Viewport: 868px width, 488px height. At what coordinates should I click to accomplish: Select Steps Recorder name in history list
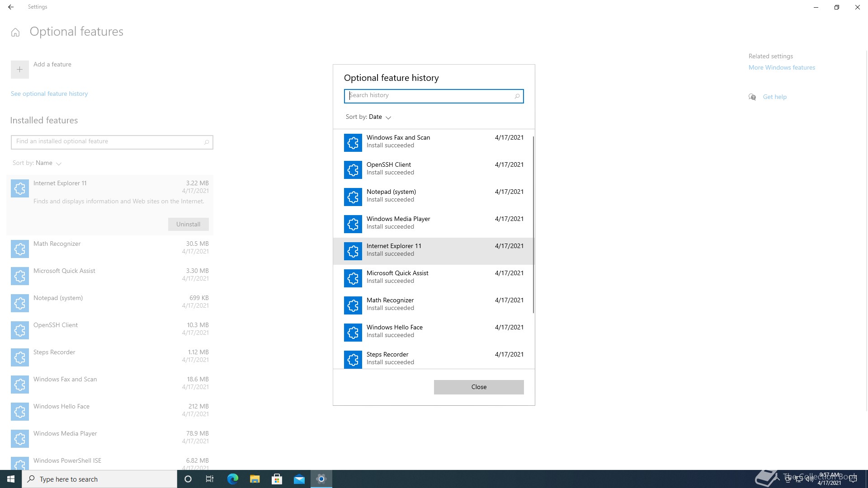(387, 355)
